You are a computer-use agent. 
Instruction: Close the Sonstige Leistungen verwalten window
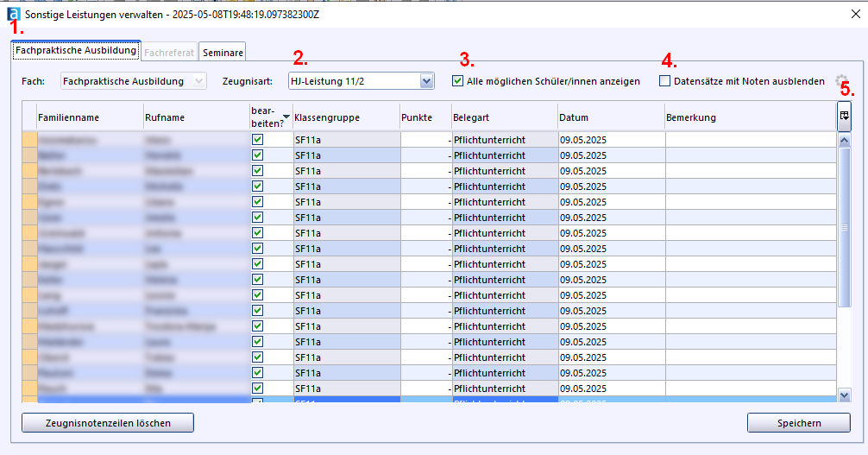pos(855,14)
